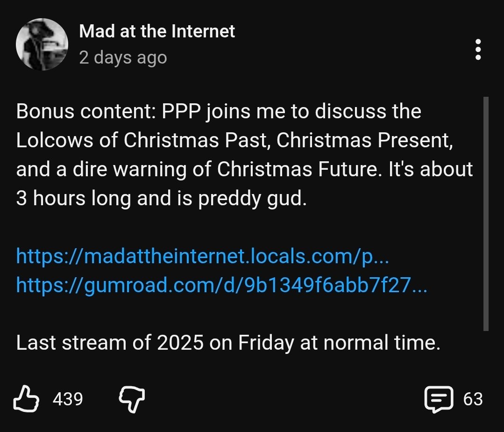Open the Mad at the Internet channel name

157,31
